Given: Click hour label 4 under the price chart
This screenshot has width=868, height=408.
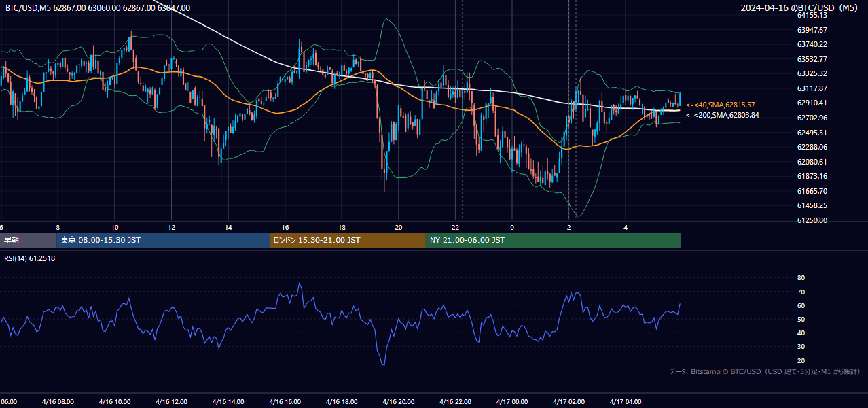Looking at the screenshot, I should pyautogui.click(x=626, y=227).
